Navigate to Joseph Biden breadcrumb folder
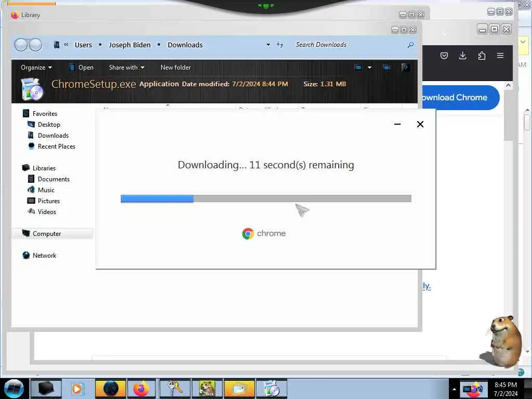The height and width of the screenshot is (399, 532). pos(129,45)
